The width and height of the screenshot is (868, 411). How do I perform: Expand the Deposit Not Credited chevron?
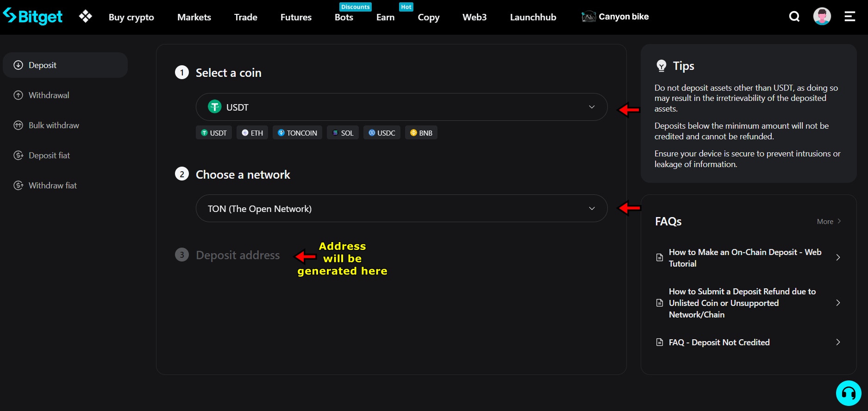pyautogui.click(x=838, y=342)
